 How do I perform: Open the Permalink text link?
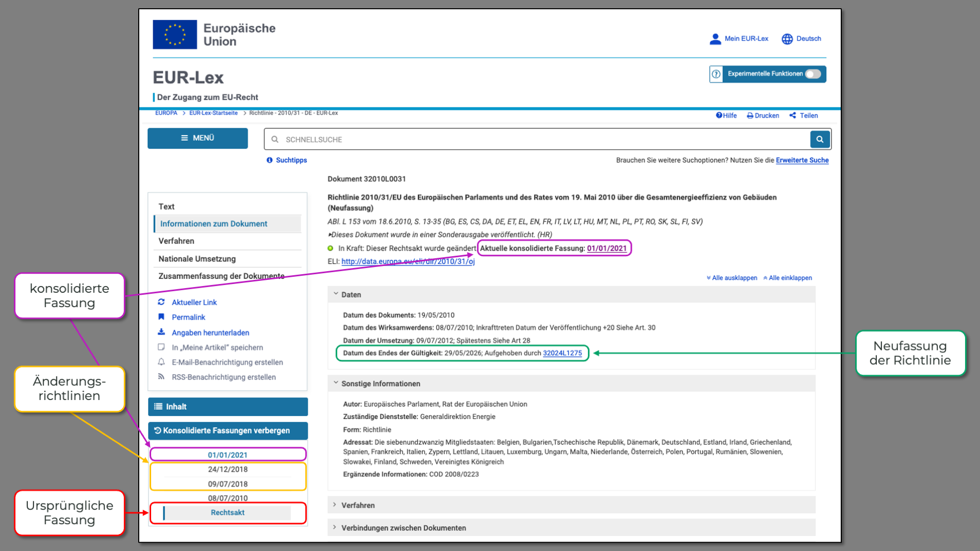pyautogui.click(x=188, y=318)
